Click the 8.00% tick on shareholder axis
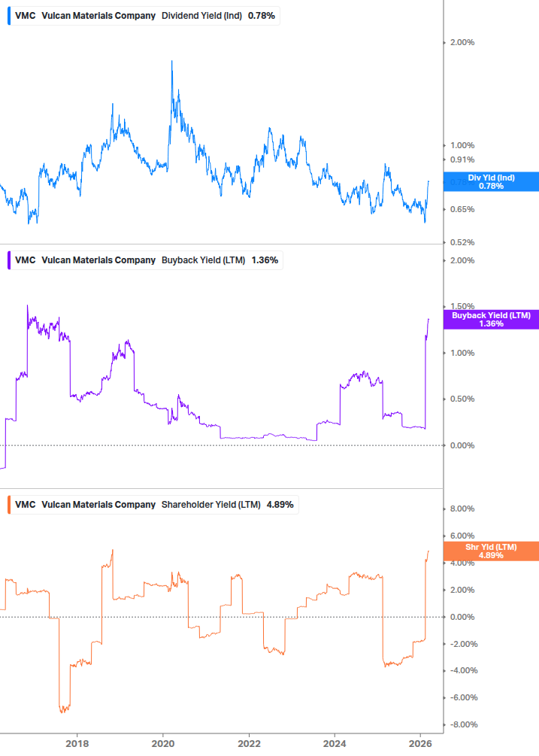The width and height of the screenshot is (539, 756). [462, 509]
